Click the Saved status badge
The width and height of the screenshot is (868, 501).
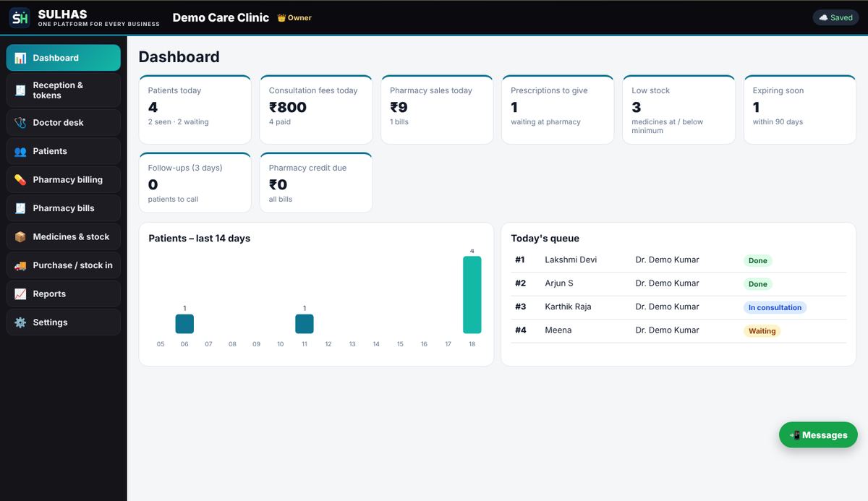pyautogui.click(x=835, y=18)
